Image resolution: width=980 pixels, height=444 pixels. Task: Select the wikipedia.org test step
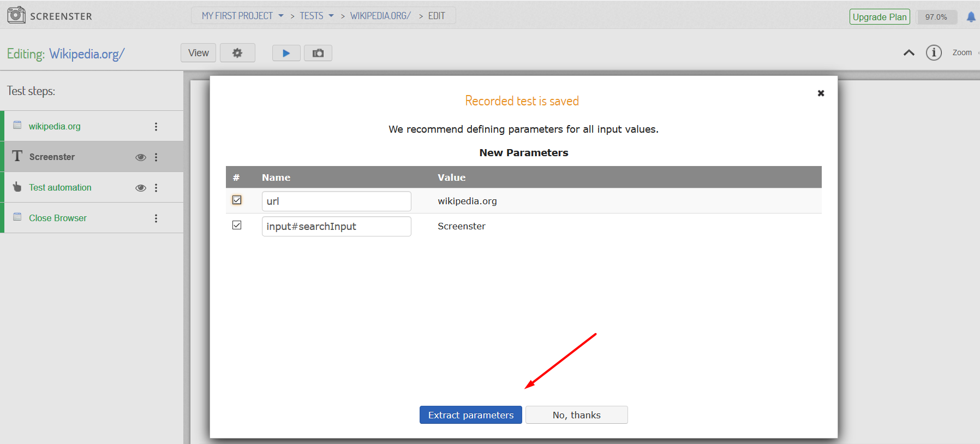point(92,126)
